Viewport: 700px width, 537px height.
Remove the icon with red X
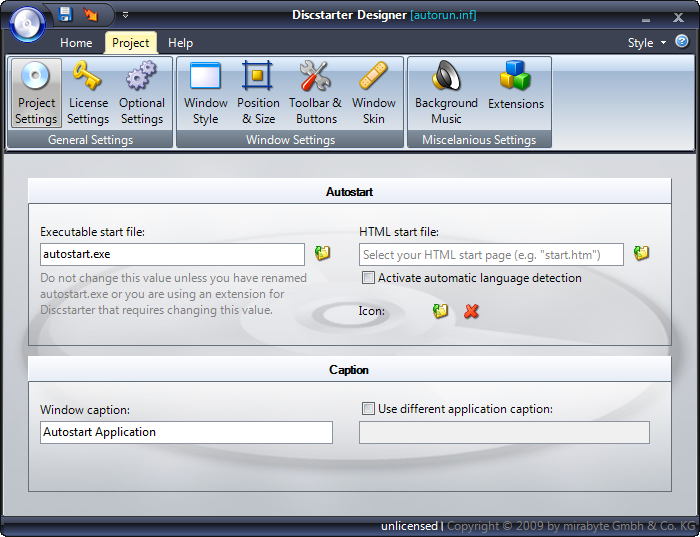pos(471,311)
